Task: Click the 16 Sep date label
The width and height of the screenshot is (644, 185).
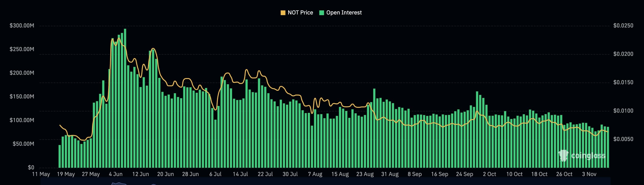Action: tap(440, 174)
